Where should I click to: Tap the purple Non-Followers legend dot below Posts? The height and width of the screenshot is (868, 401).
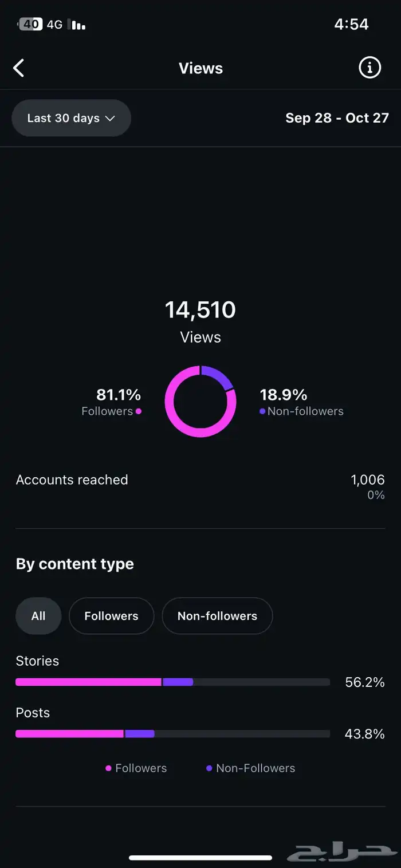pyautogui.click(x=209, y=768)
